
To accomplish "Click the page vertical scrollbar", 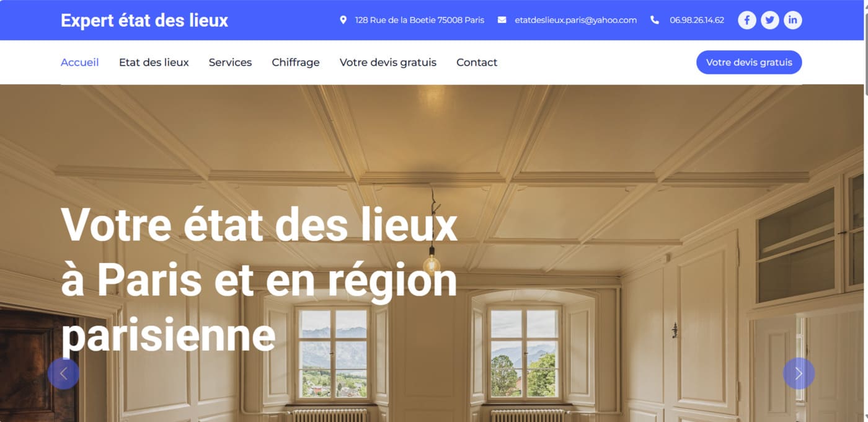I will [x=866, y=211].
